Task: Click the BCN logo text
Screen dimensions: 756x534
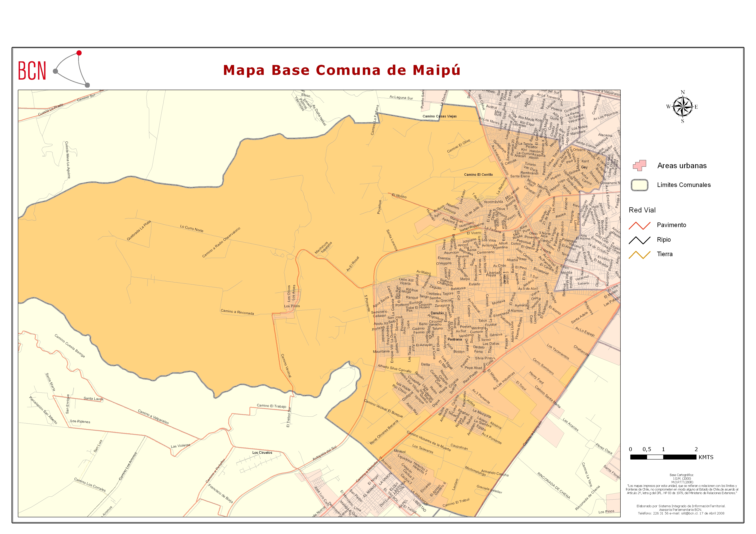Action: (32, 71)
